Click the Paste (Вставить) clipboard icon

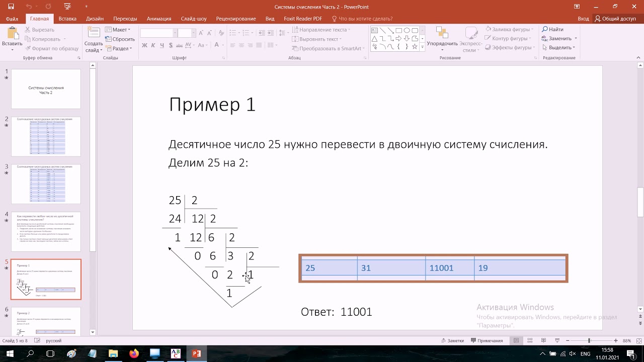click(x=12, y=34)
